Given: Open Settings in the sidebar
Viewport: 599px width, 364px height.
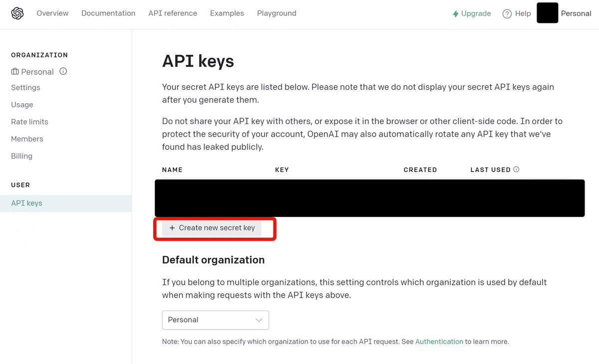Looking at the screenshot, I should pos(25,88).
